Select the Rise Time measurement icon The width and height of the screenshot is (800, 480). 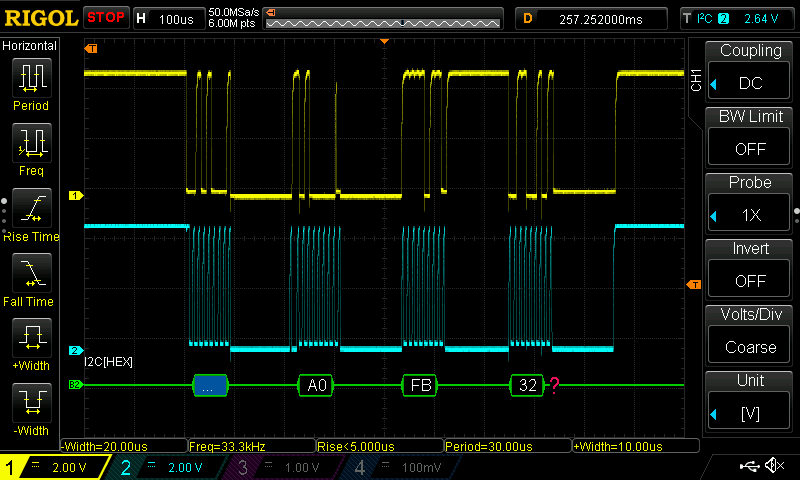coord(32,208)
